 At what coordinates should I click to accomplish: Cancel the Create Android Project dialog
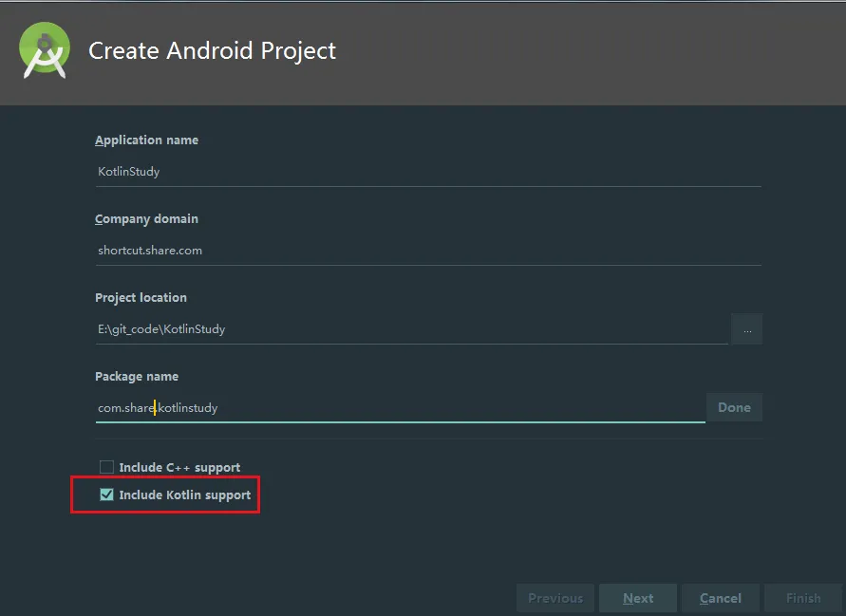[721, 598]
